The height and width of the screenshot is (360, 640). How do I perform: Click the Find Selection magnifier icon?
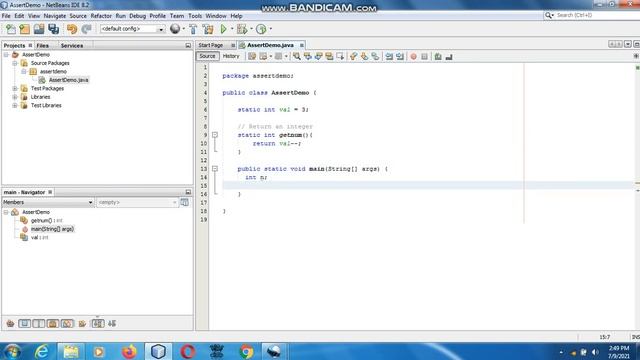click(x=297, y=57)
